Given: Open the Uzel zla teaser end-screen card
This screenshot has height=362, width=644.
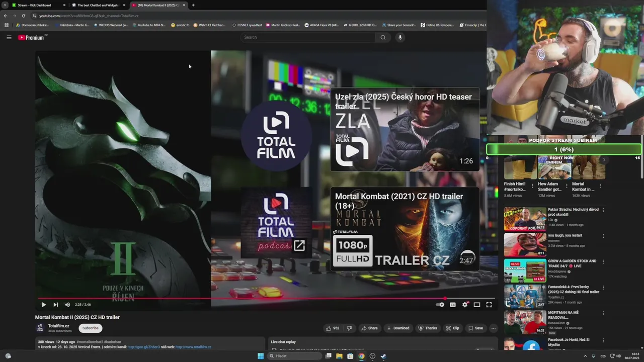Looking at the screenshot, I should 405,129.
